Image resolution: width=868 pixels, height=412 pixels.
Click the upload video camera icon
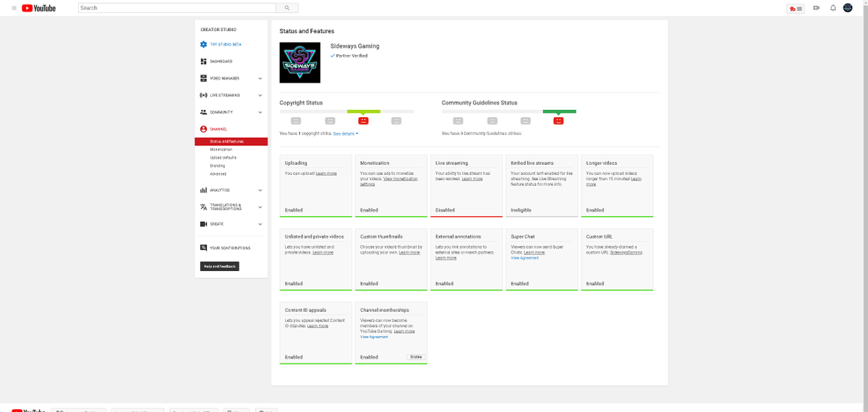tap(816, 8)
